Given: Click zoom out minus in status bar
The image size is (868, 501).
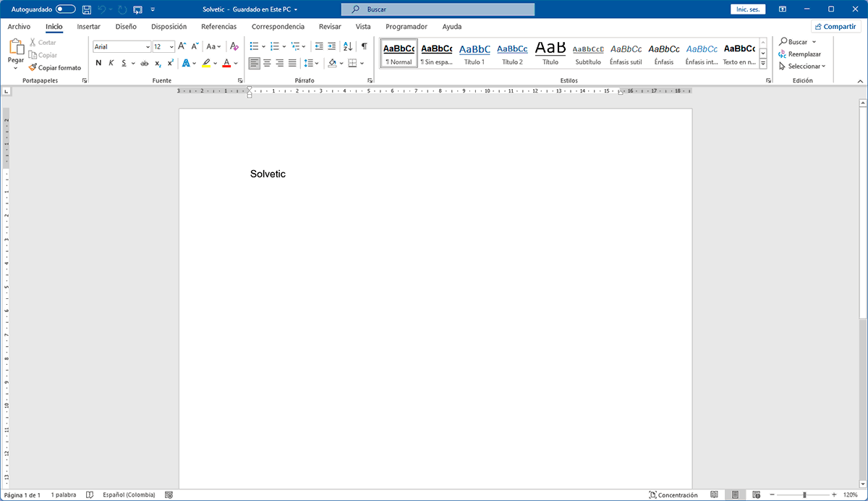Looking at the screenshot, I should tap(772, 495).
